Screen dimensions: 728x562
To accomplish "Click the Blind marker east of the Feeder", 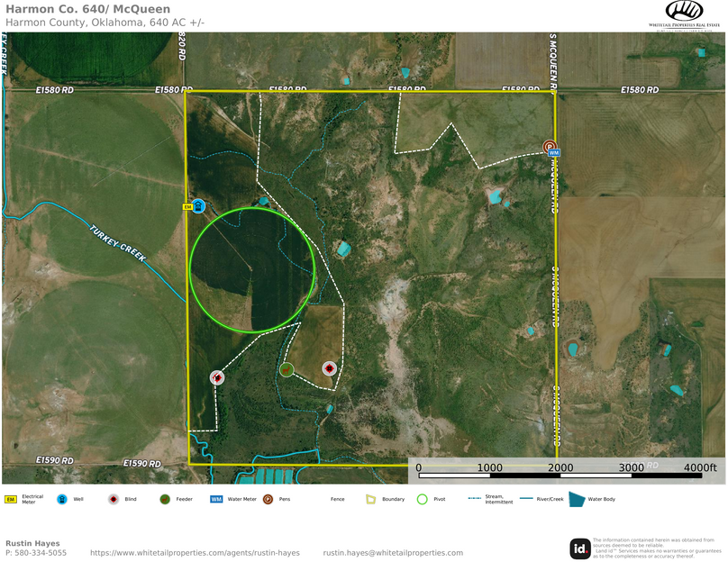I will [330, 368].
